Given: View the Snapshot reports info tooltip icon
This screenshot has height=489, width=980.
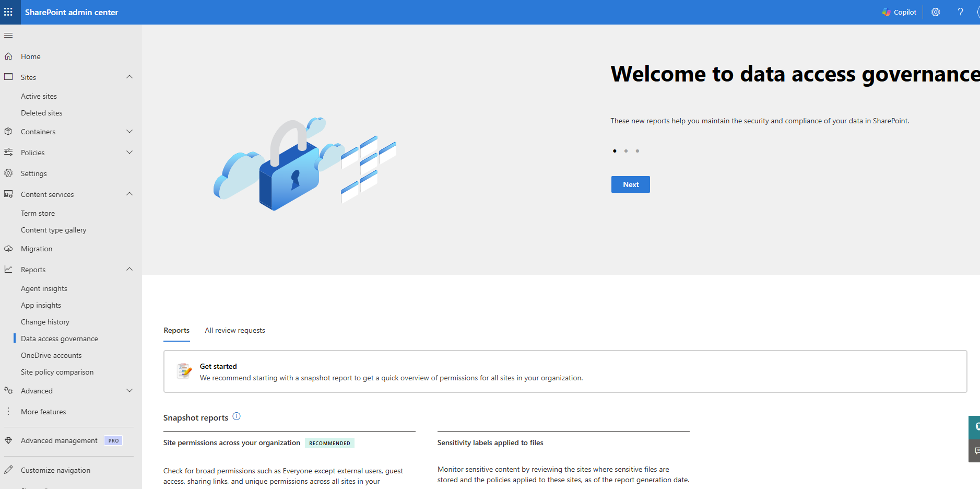Looking at the screenshot, I should [x=237, y=416].
